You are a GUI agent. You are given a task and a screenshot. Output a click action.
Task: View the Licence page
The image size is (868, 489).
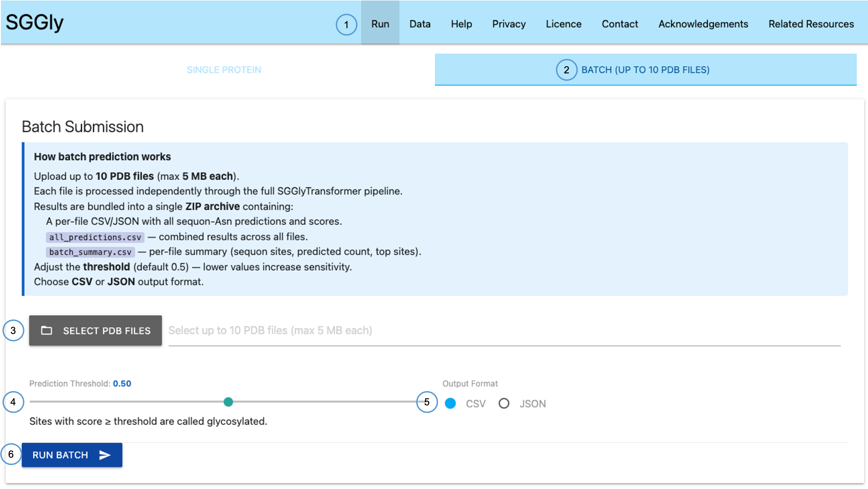pos(563,24)
